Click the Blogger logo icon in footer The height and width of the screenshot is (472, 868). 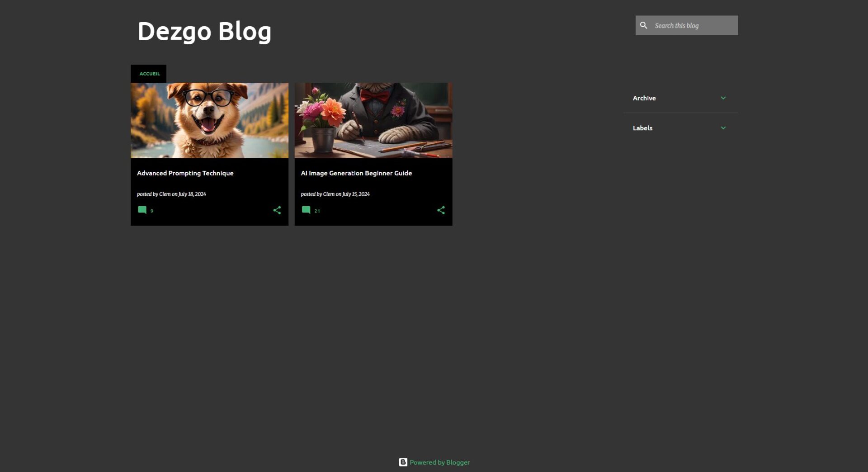tap(403, 462)
